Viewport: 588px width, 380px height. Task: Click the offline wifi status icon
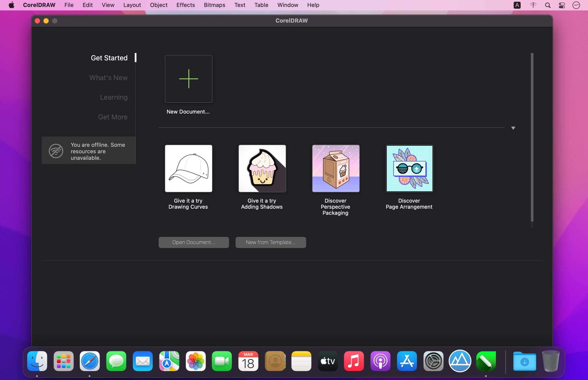pos(56,151)
